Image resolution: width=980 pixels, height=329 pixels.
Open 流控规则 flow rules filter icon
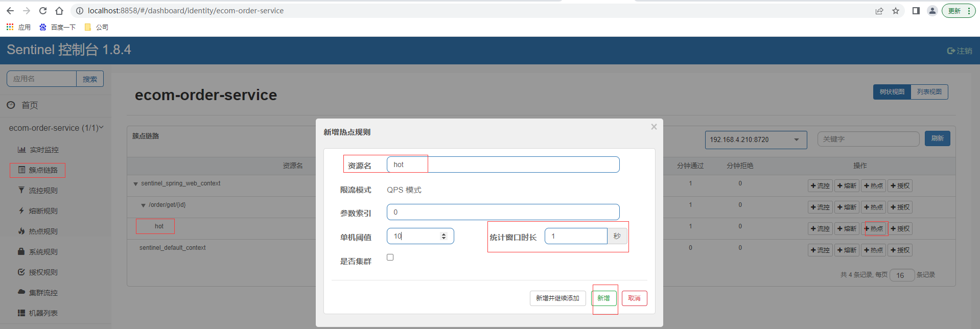click(21, 190)
